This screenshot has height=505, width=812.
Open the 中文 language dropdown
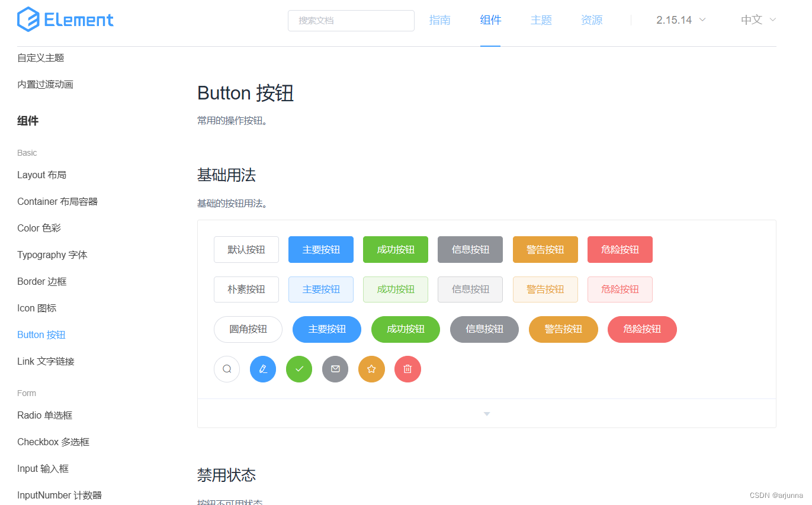(x=759, y=20)
